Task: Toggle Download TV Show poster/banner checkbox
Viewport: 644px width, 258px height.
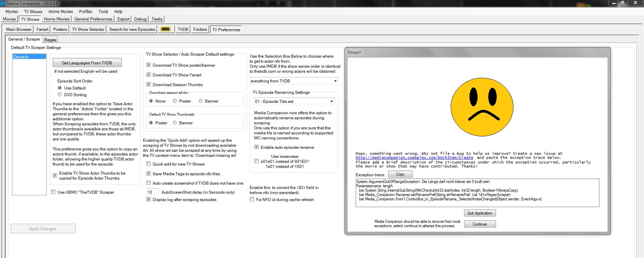Action: coord(148,65)
